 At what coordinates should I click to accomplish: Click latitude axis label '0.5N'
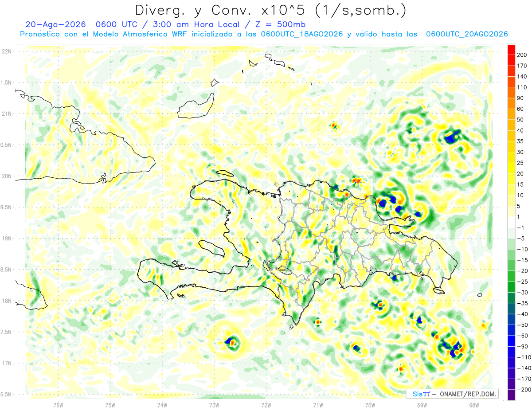click(x=6, y=145)
